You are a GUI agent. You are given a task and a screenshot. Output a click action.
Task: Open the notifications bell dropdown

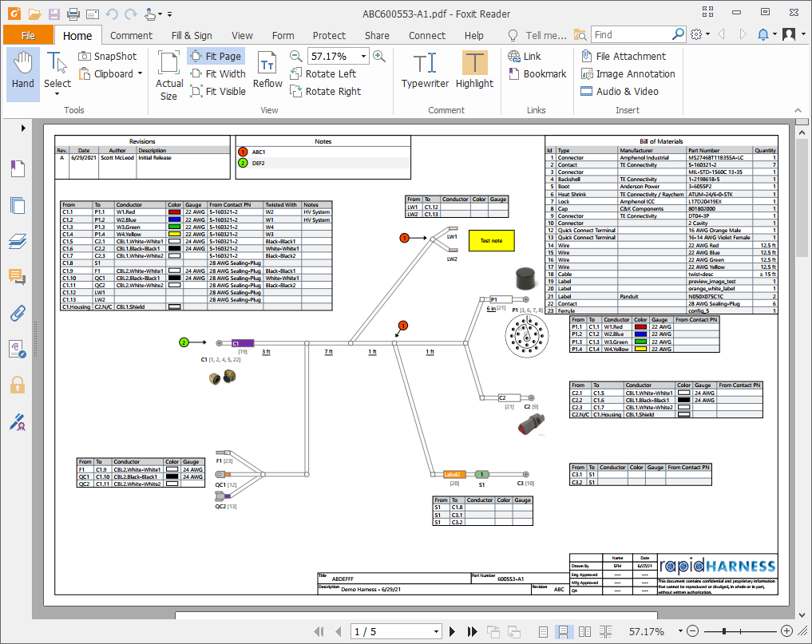[766, 34]
